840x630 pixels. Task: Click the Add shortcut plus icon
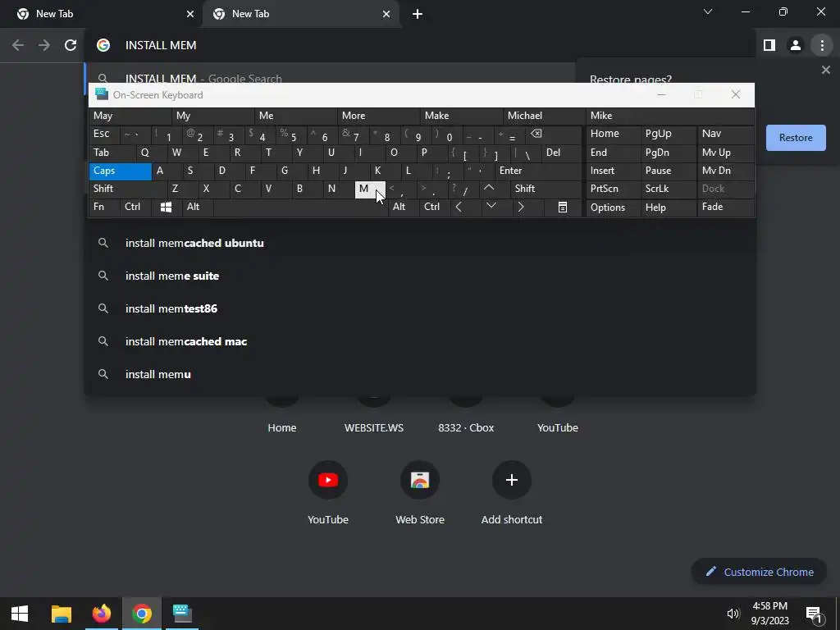tap(512, 480)
